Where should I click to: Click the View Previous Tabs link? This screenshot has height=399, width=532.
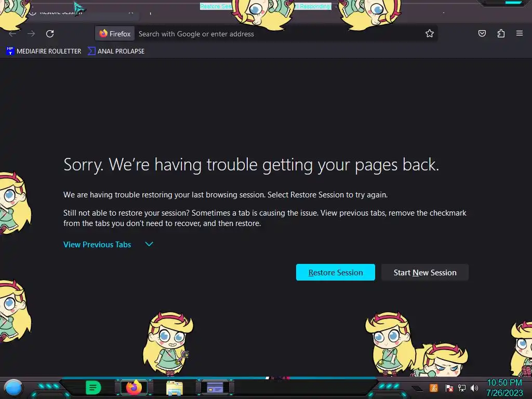tap(97, 245)
